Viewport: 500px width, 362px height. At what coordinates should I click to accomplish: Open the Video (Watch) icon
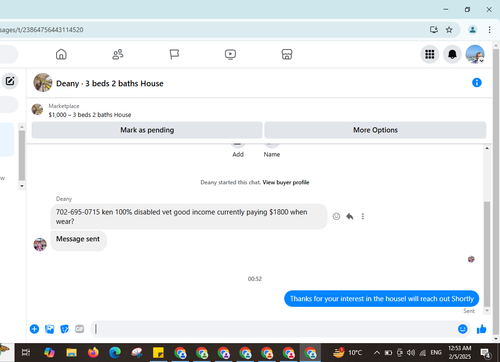coord(230,54)
